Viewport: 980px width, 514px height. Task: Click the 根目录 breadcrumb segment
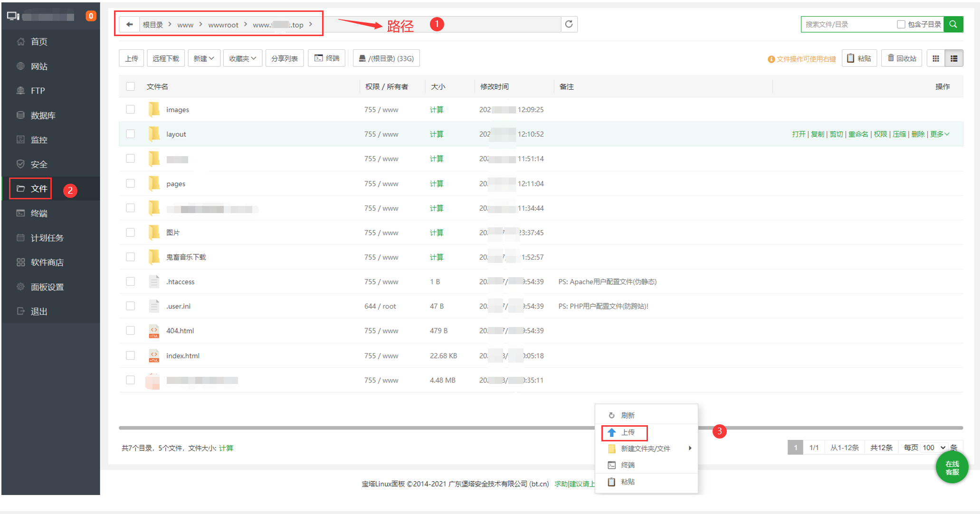click(x=153, y=25)
